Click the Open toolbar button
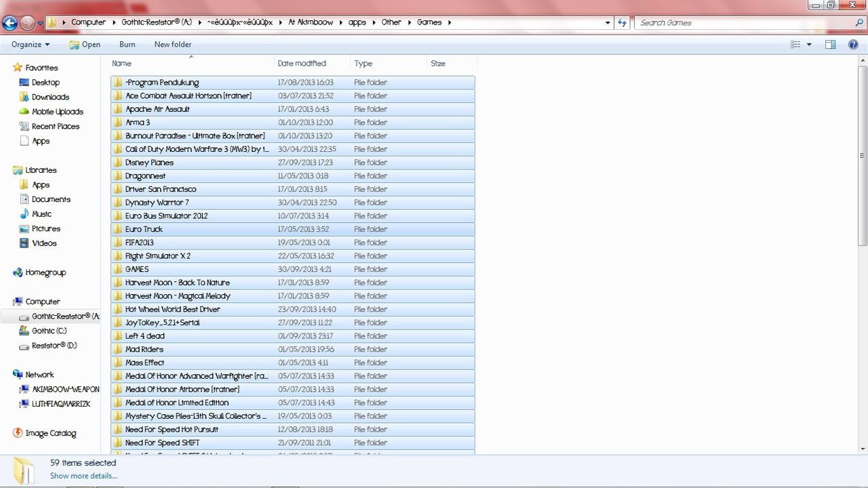868x488 pixels. pos(84,45)
